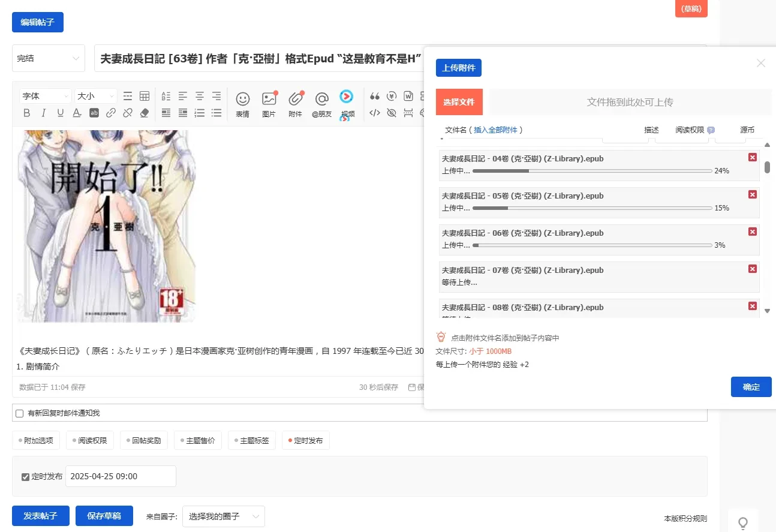Click the attachment list scrollbar down arrow
Viewport: 776px width, 532px height.
(767, 311)
